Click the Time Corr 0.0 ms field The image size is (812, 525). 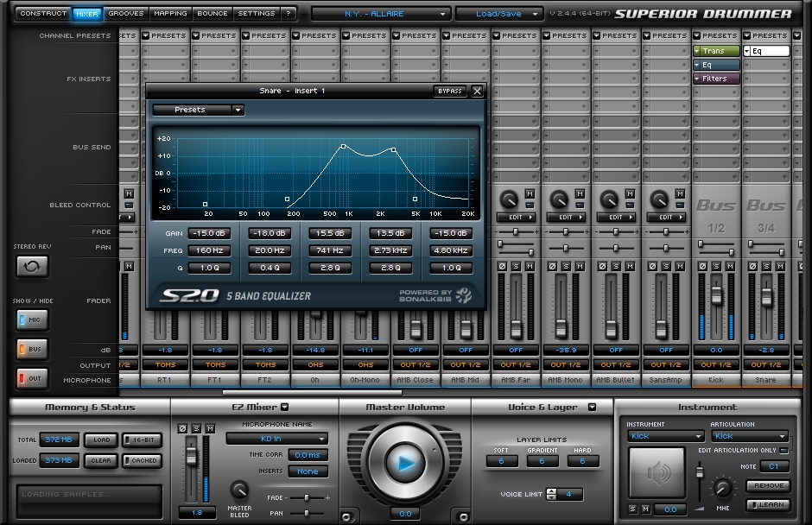(x=308, y=455)
